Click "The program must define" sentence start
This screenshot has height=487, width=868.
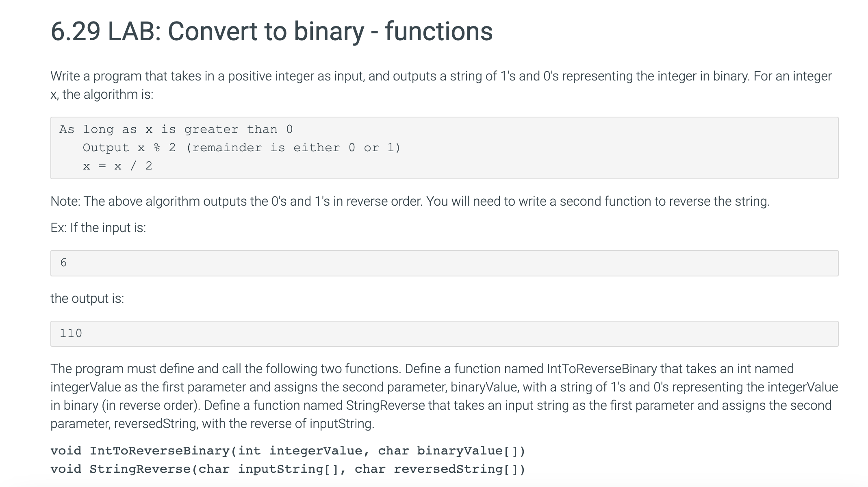tap(122, 369)
